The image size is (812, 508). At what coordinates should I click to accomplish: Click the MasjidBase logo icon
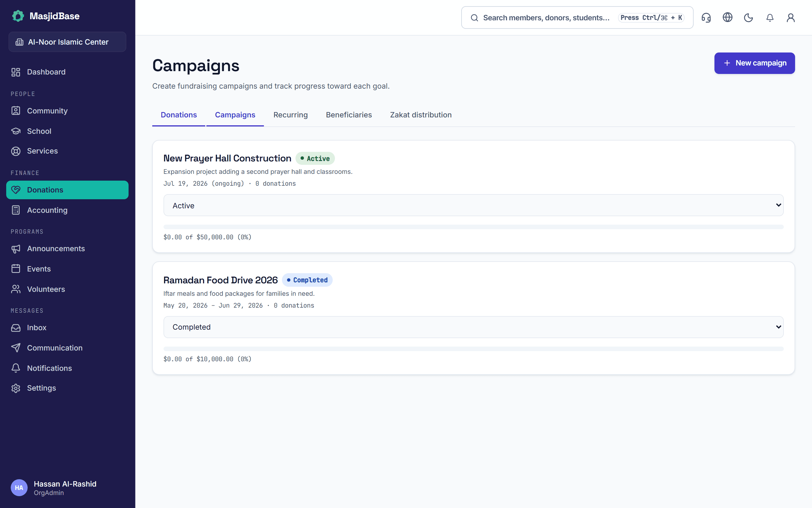coord(18,16)
